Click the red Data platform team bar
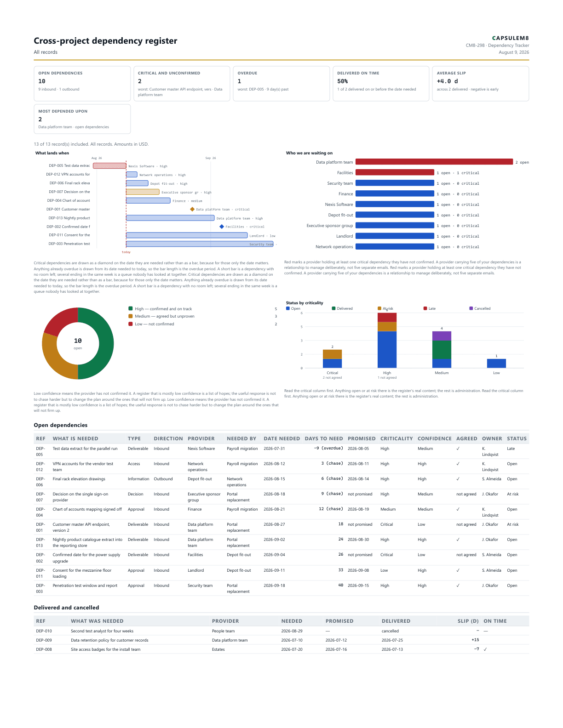 pyautogui.click(x=434, y=162)
